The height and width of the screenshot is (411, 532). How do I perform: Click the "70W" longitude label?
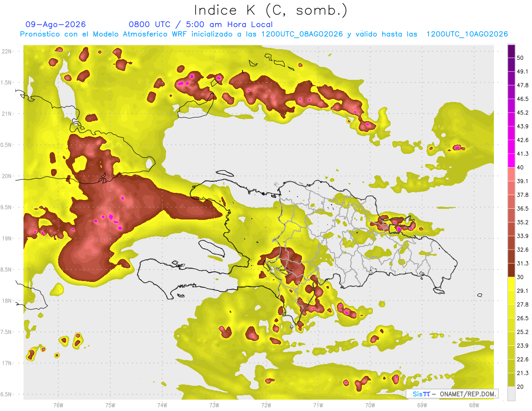click(370, 405)
